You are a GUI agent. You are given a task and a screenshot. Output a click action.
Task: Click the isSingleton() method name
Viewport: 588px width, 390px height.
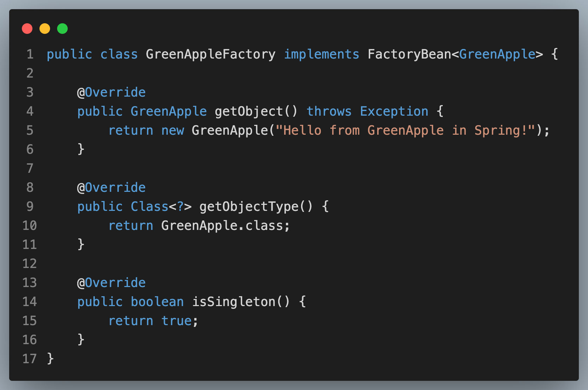(241, 302)
